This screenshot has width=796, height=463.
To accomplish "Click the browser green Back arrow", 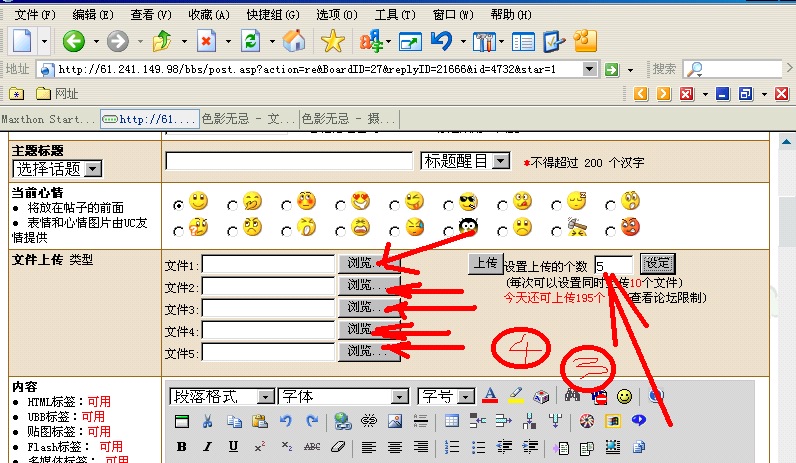I will tap(73, 41).
